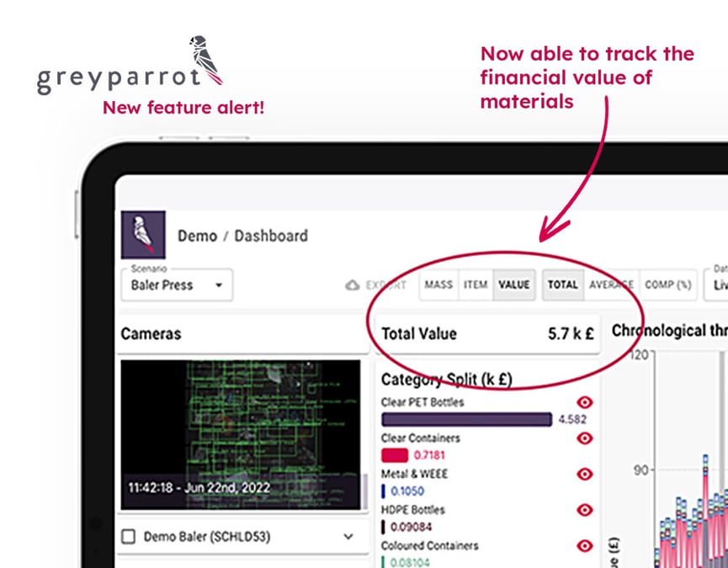Switch to the ITEM view
The image size is (728, 568).
(x=476, y=284)
